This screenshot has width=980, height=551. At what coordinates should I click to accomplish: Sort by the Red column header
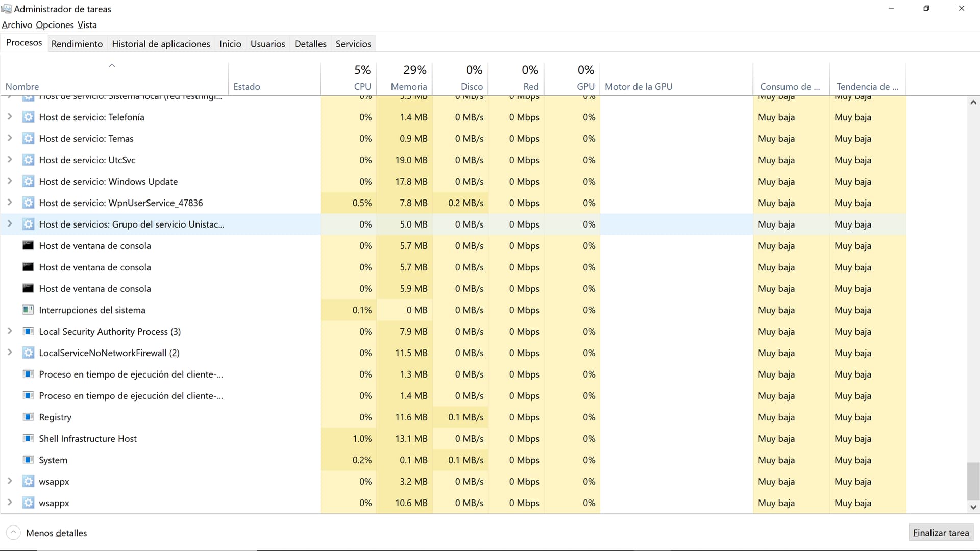pos(517,79)
